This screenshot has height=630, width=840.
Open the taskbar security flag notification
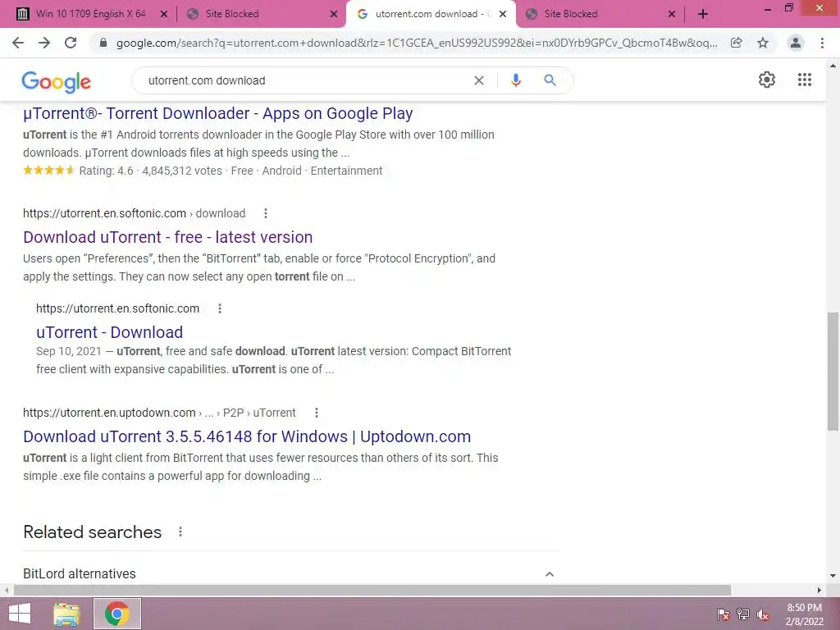pos(724,614)
